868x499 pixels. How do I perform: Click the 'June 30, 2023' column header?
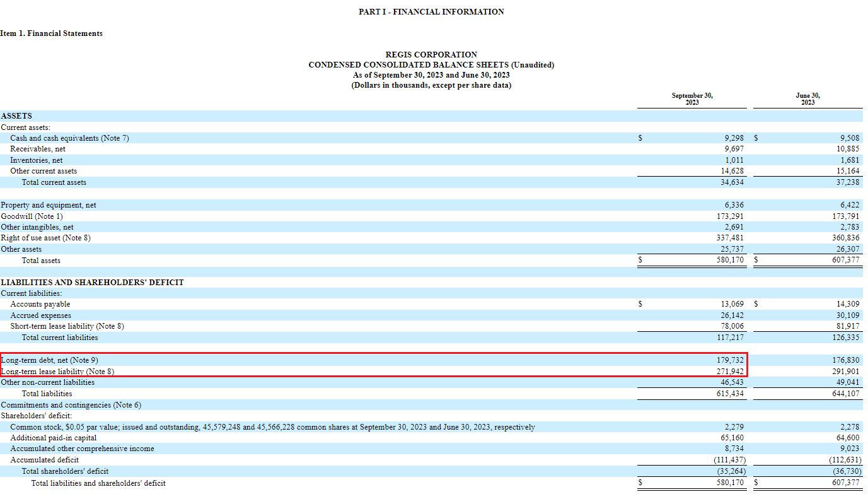[x=808, y=99]
